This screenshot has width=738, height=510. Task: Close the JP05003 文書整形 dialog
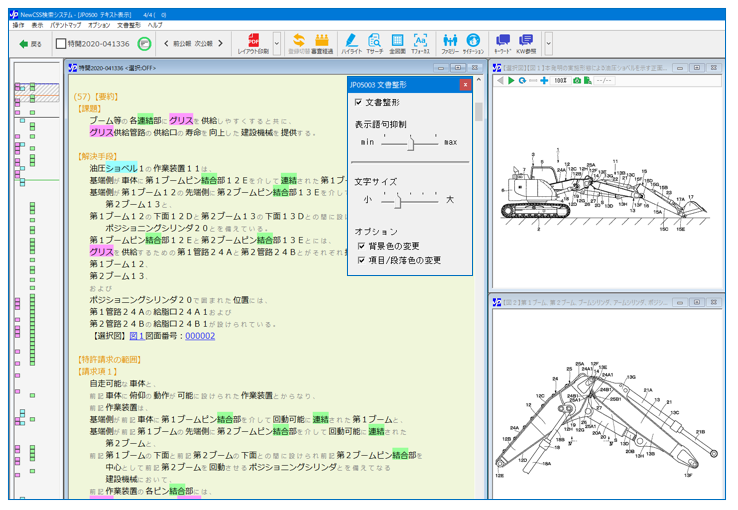[x=465, y=85]
